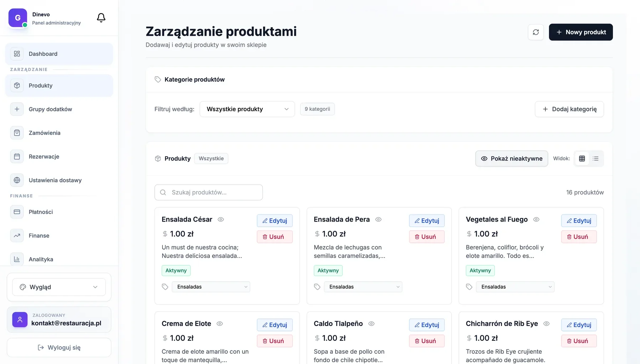Click tag icon beside Vegetales al Fuego category

[x=469, y=287]
